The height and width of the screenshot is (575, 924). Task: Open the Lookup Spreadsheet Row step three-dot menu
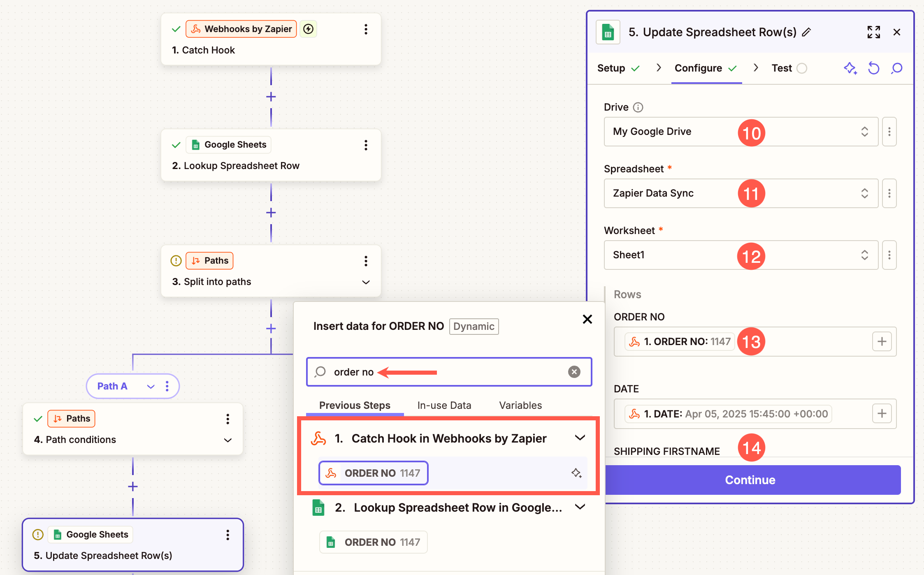coord(365,145)
